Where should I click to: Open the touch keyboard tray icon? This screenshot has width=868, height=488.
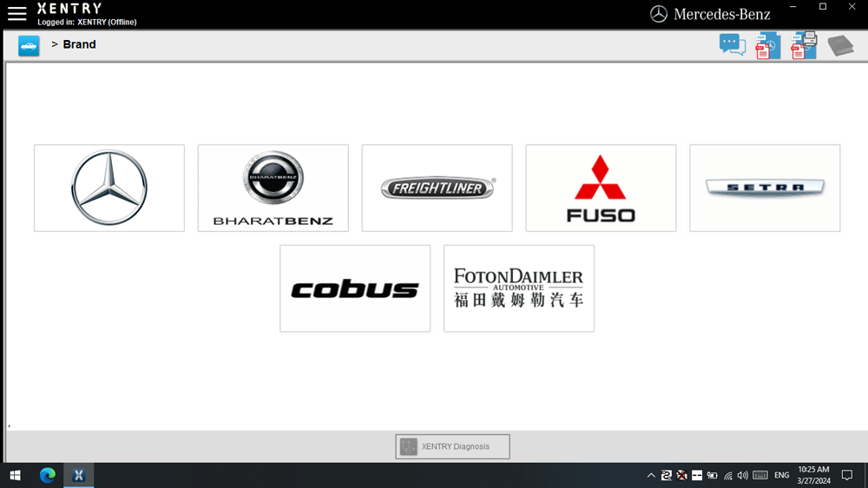click(x=760, y=475)
